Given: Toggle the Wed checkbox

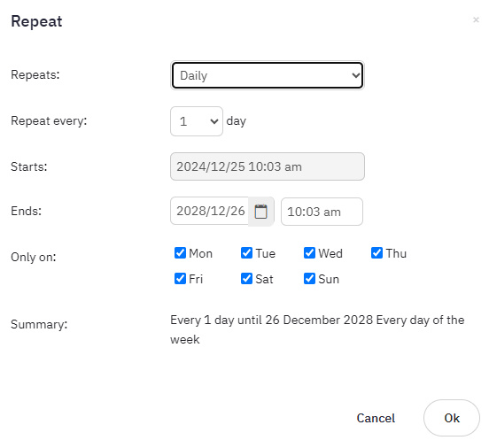Looking at the screenshot, I should coord(309,253).
